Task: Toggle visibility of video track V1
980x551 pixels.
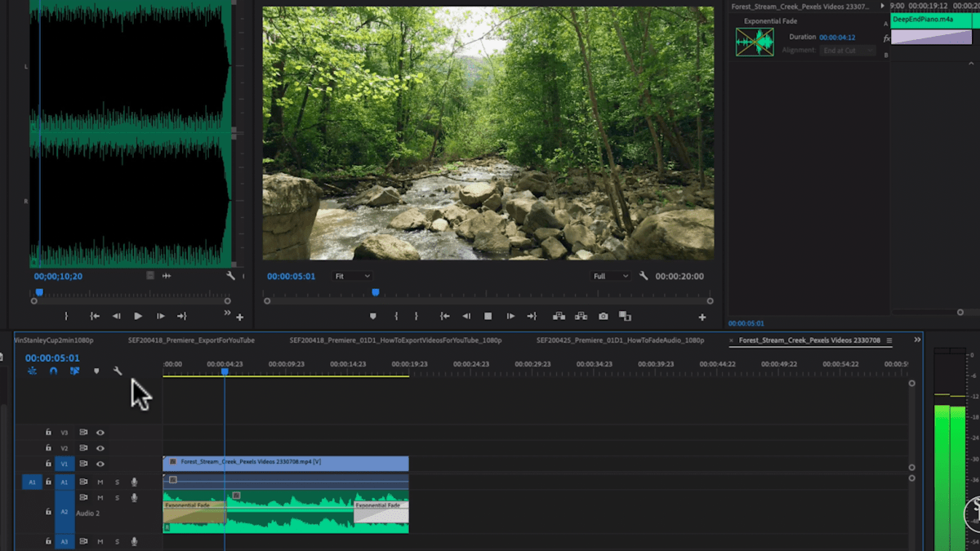Action: click(101, 464)
